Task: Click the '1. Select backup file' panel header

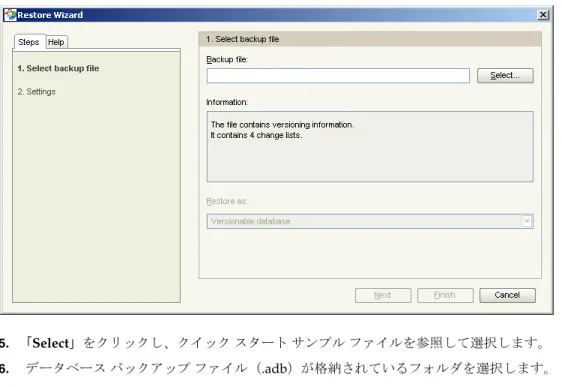Action: (x=370, y=39)
